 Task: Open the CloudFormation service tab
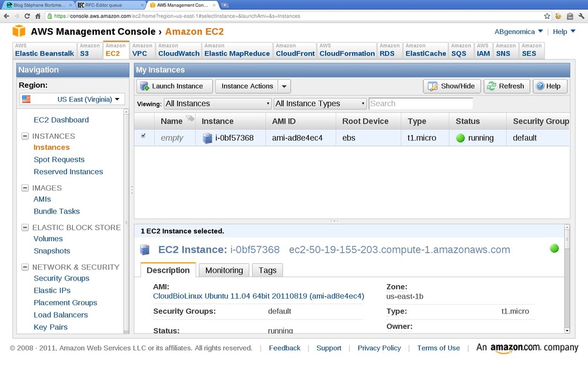point(347,50)
